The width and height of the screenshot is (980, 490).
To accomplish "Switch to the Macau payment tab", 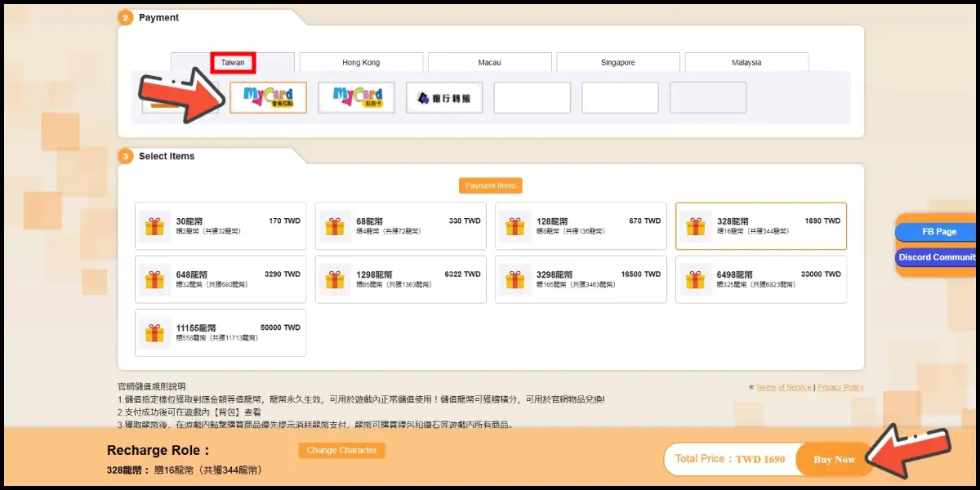I will tap(489, 63).
